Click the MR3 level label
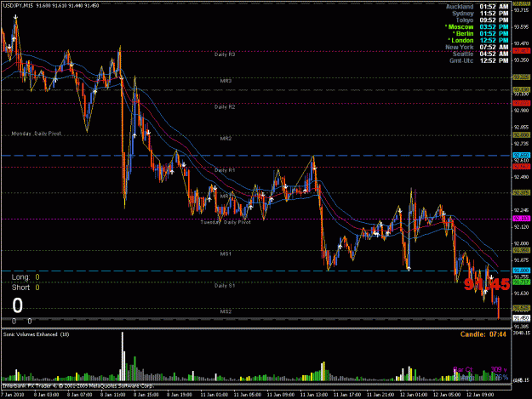This screenshot has width=532, height=399. (226, 81)
